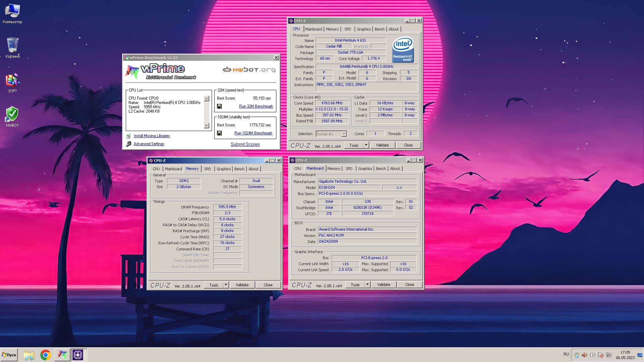Click the Intel Pentium 4 HT logo
Image resolution: width=644 pixels, height=362 pixels.
coord(403,49)
